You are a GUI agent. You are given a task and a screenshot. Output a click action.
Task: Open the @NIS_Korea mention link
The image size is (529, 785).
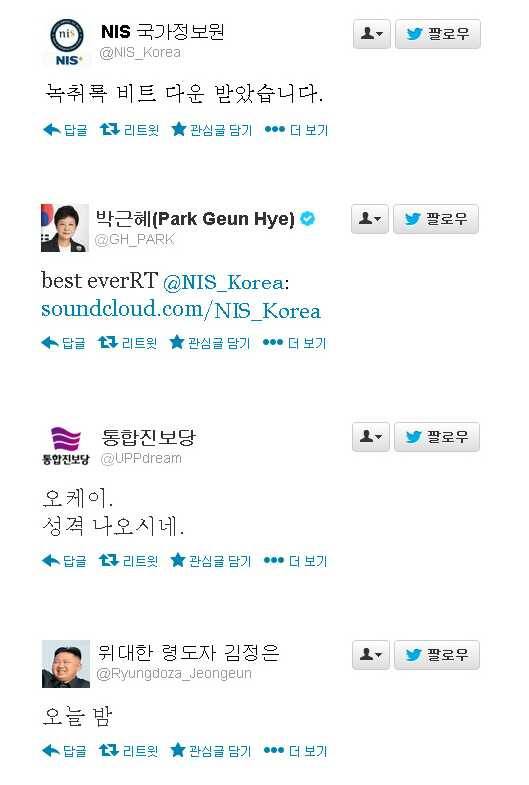pyautogui.click(x=223, y=282)
